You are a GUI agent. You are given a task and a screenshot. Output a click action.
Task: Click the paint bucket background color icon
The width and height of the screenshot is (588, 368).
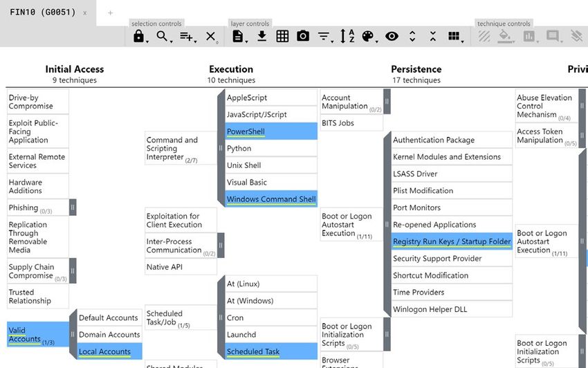point(505,37)
